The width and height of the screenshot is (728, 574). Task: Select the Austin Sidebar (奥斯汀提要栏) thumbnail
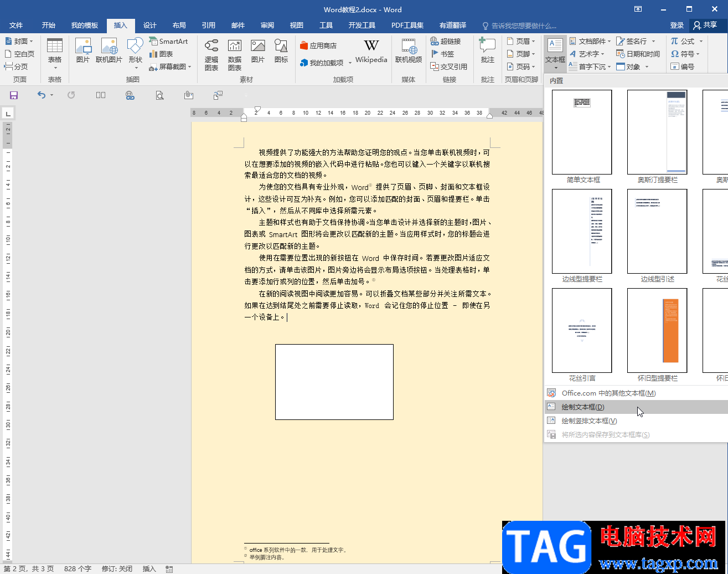coord(657,132)
